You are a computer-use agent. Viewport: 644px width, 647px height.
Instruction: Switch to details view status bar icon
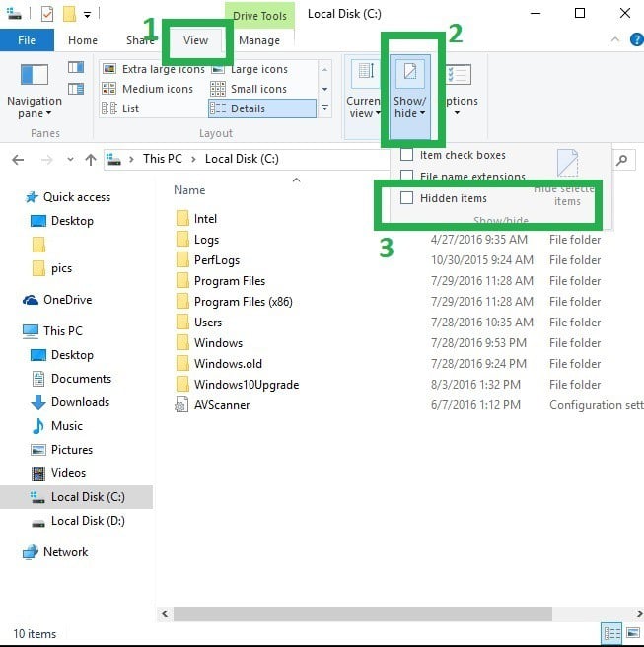click(x=611, y=634)
